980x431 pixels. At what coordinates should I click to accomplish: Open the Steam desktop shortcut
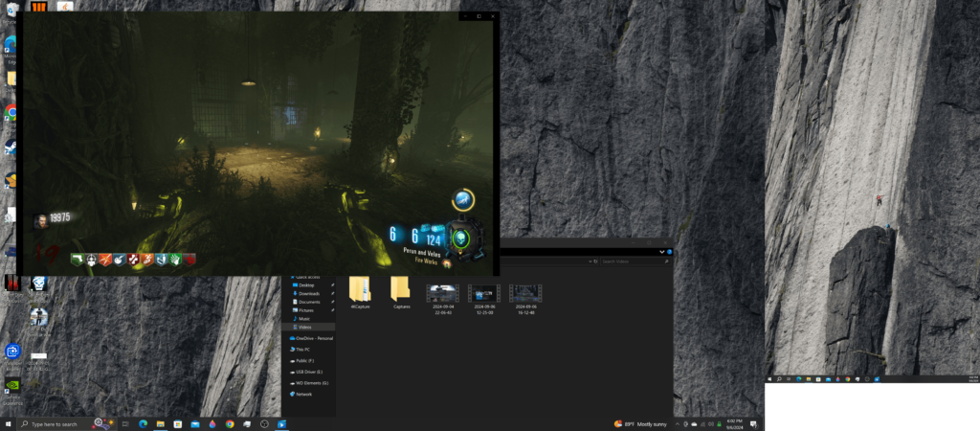tap(10, 147)
